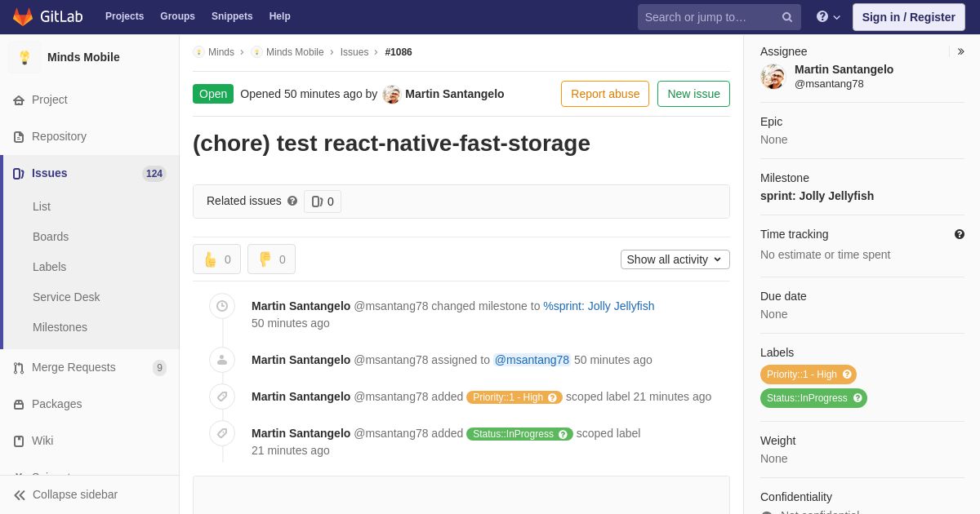Click the 124 issues count badge
This screenshot has width=980, height=514.
(154, 174)
